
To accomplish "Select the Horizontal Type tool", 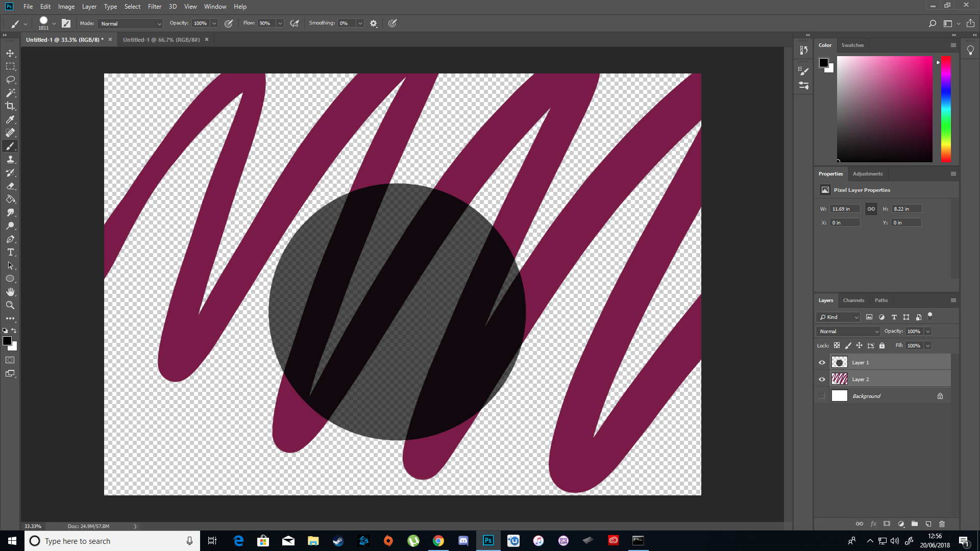I will pyautogui.click(x=10, y=252).
